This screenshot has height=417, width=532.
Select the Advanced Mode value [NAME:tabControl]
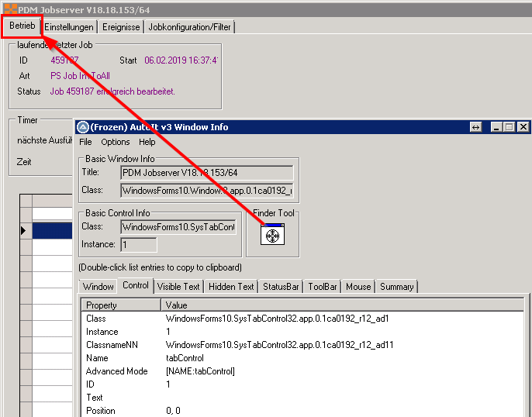point(200,371)
